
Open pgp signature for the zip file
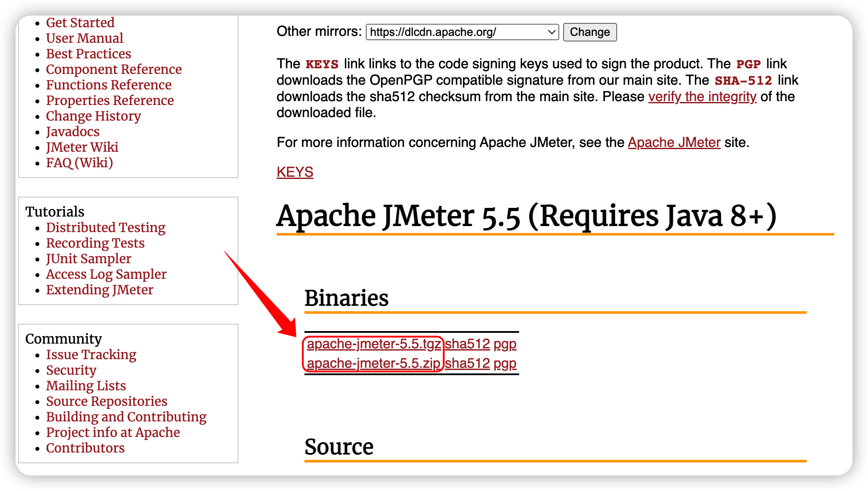504,363
